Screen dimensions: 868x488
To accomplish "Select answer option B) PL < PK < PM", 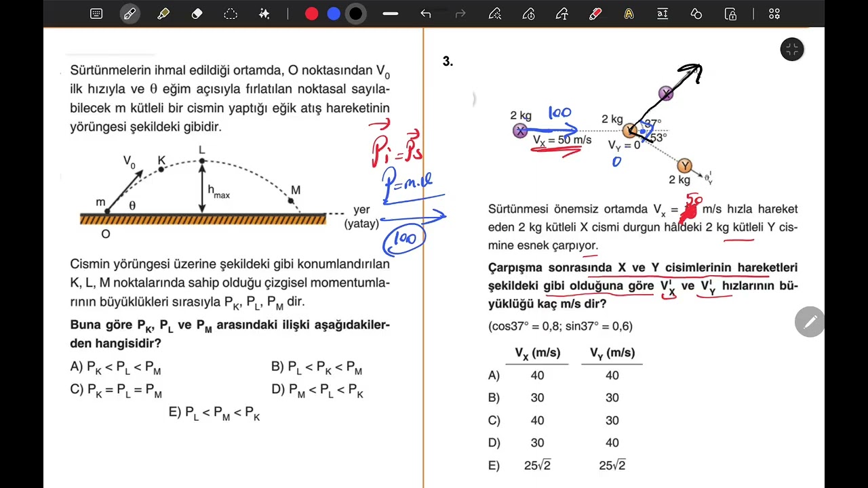I will [x=317, y=367].
